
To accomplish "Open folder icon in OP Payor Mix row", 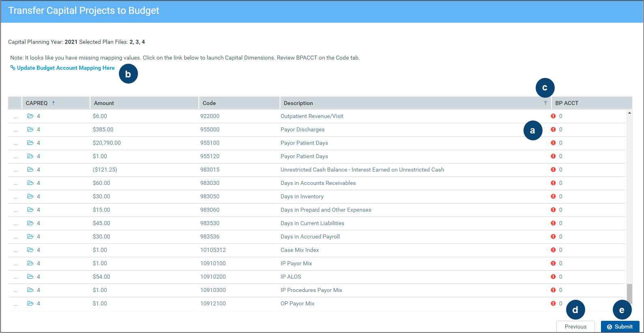I will pyautogui.click(x=30, y=303).
